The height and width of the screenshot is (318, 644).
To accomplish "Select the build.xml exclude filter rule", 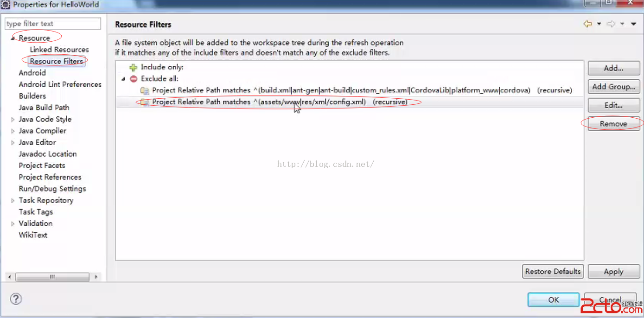I will pos(362,90).
